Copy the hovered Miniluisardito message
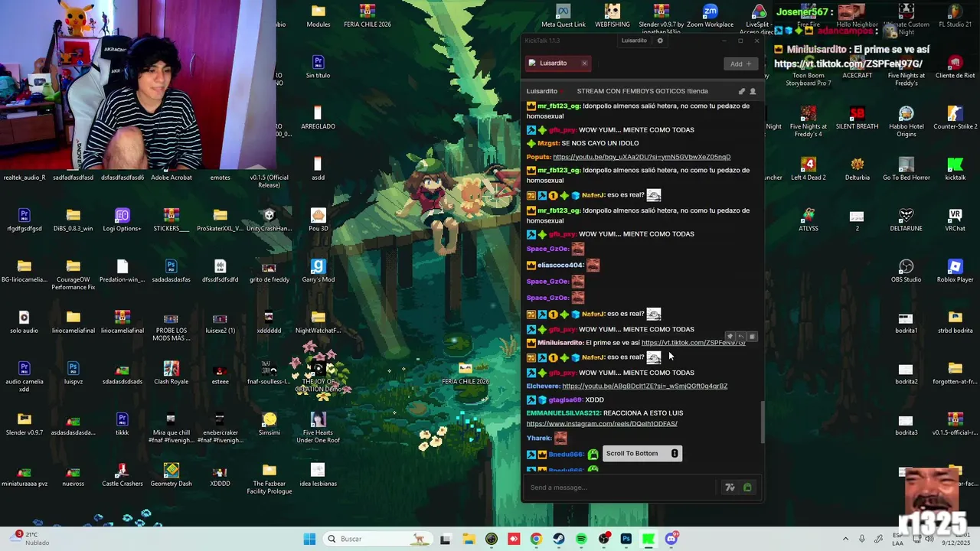Screen dimensions: 980x551 point(752,337)
